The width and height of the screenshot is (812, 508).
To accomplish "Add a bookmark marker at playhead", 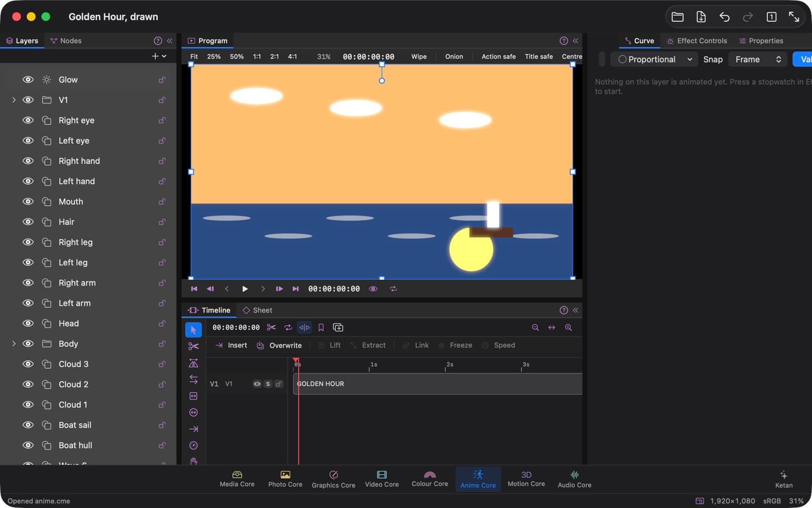I will click(321, 328).
